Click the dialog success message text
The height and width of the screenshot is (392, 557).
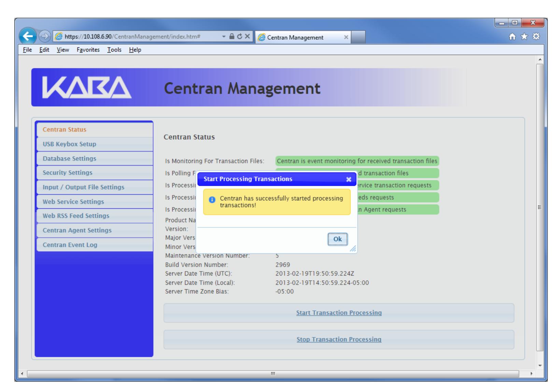click(282, 202)
